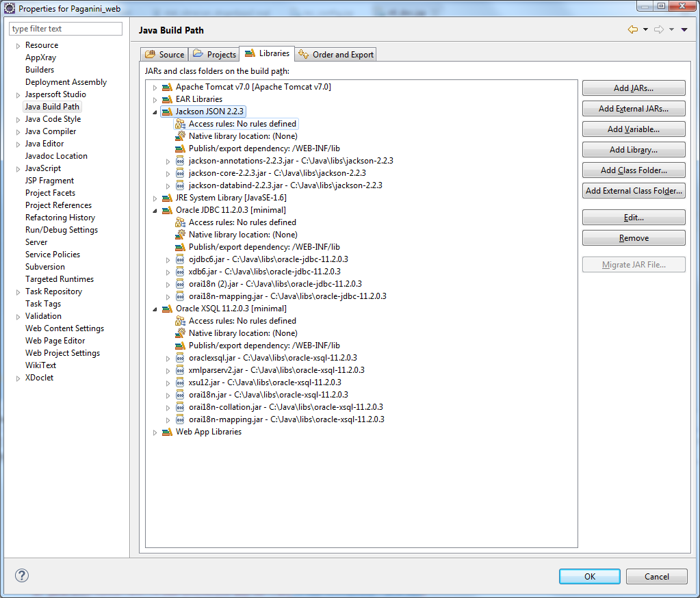Open the back history dropdown arrow
This screenshot has height=598, width=700.
645,29
